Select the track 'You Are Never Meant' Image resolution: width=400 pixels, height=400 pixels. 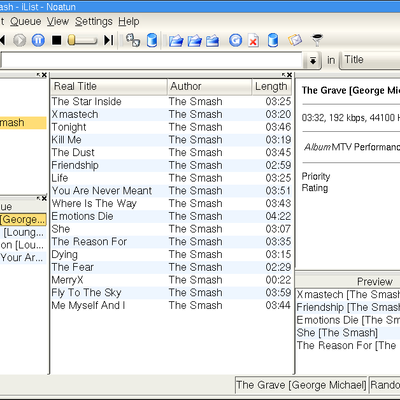click(171, 191)
